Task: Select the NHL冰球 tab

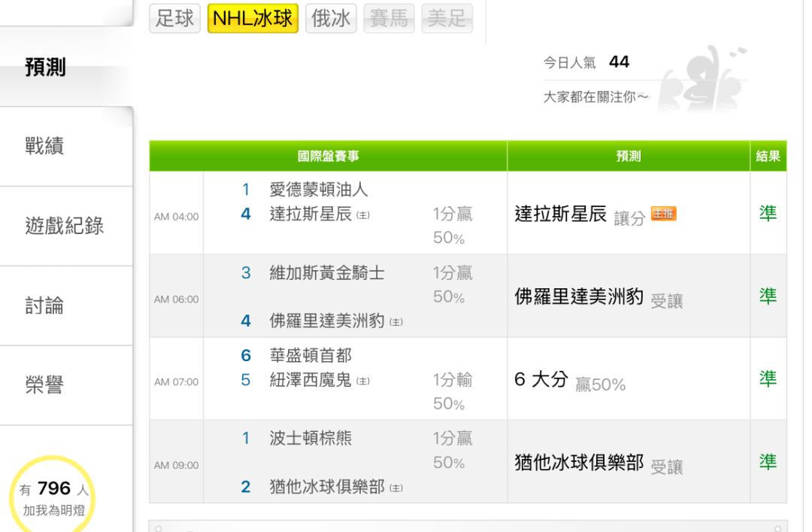Action: (253, 19)
